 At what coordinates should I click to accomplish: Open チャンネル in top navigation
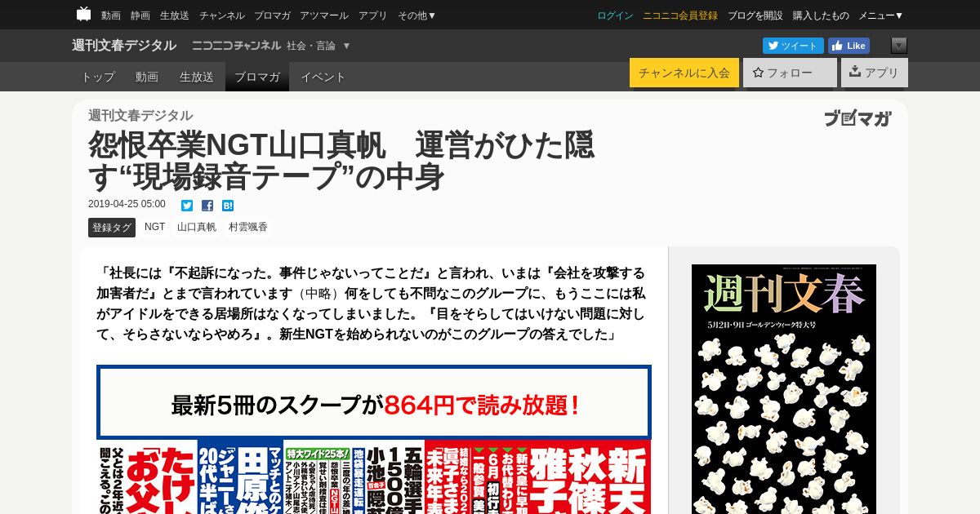221,16
